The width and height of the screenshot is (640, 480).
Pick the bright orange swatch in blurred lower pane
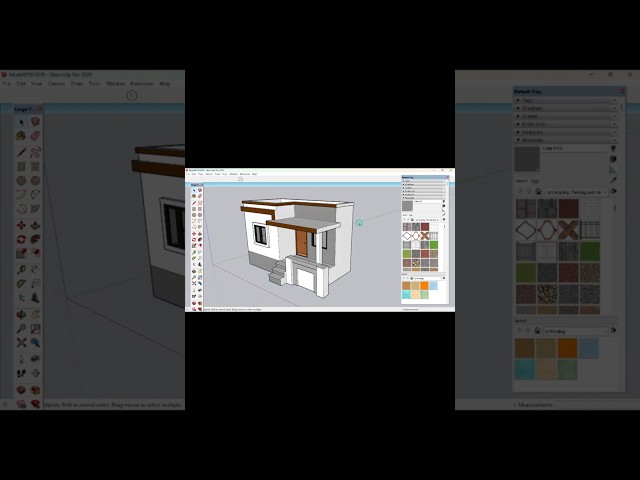click(567, 348)
